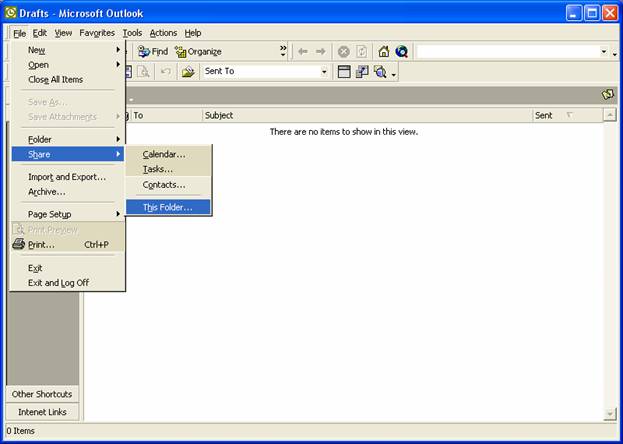Choose This Folder... in Share submenu

point(168,207)
